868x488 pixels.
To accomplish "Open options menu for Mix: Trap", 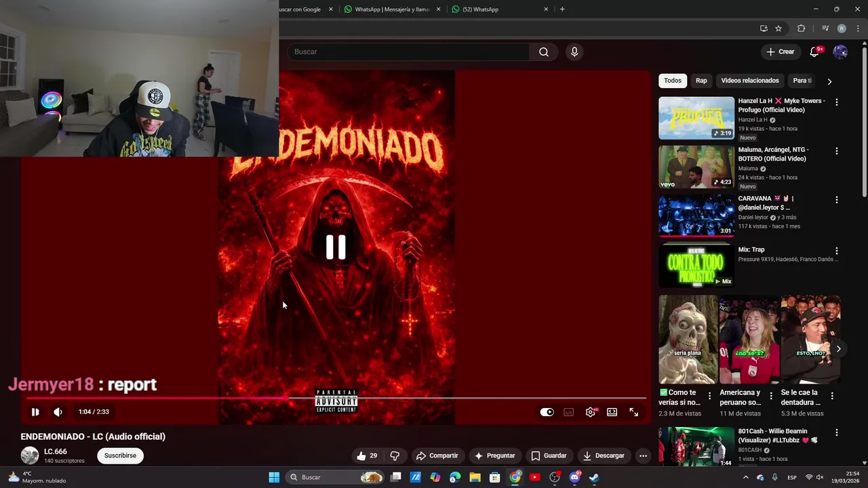I will point(836,251).
